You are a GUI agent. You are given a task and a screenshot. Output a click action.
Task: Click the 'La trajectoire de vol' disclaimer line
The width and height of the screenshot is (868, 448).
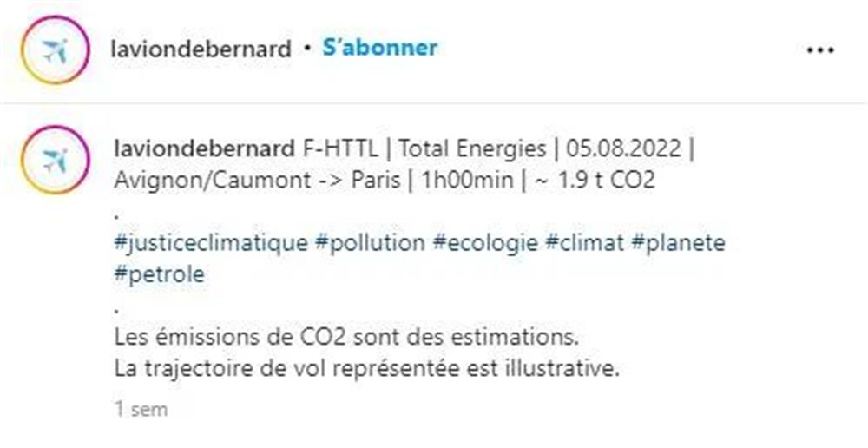pyautogui.click(x=367, y=368)
